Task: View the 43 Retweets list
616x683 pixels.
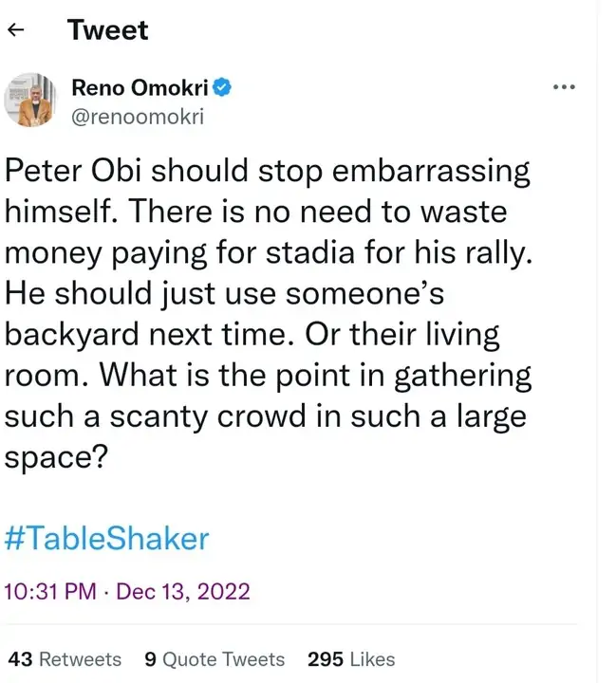Action: 65,659
